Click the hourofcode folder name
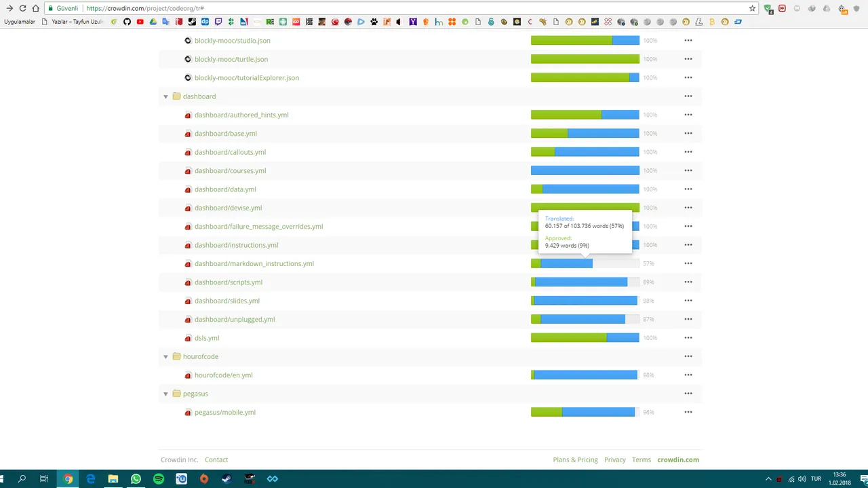Screen dimensions: 868x488 click(x=201, y=356)
